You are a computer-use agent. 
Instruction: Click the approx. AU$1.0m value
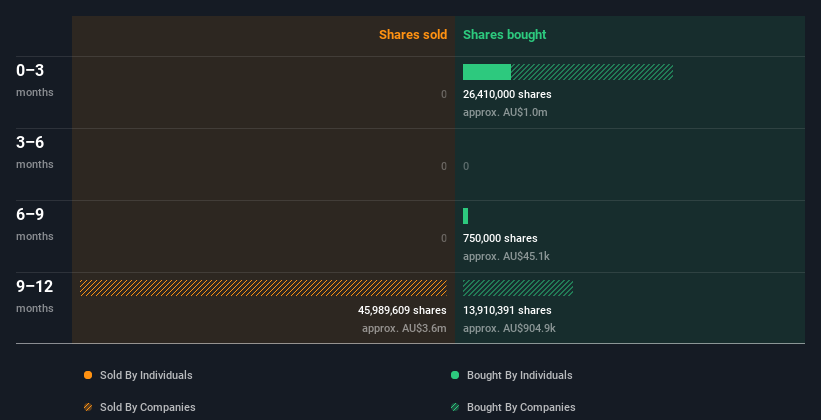505,113
